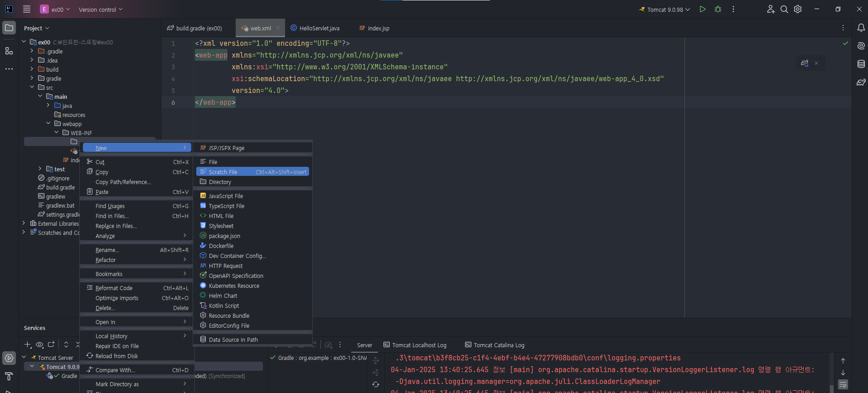
Task: Open the Tomcat 9.0.98 run configuration dropdown
Action: tap(664, 10)
